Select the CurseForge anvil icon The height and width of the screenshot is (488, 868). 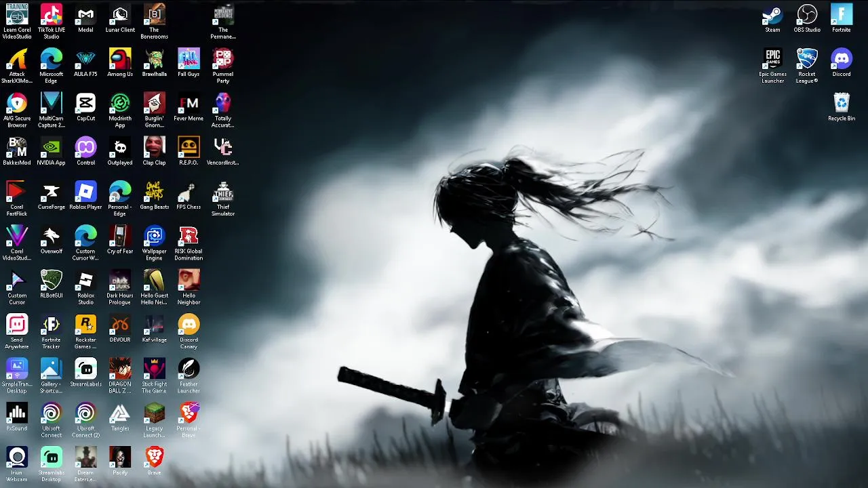pyautogui.click(x=52, y=196)
